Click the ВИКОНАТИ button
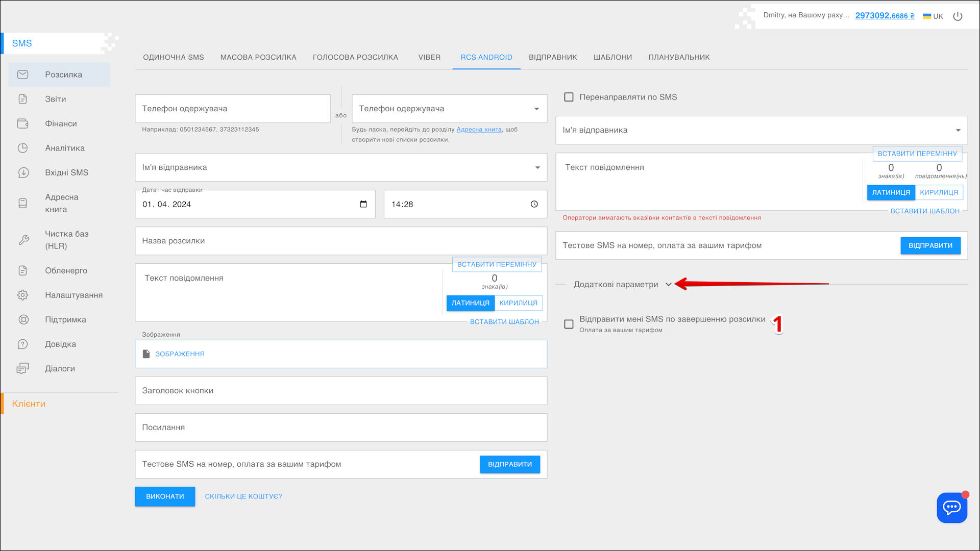 click(x=165, y=496)
